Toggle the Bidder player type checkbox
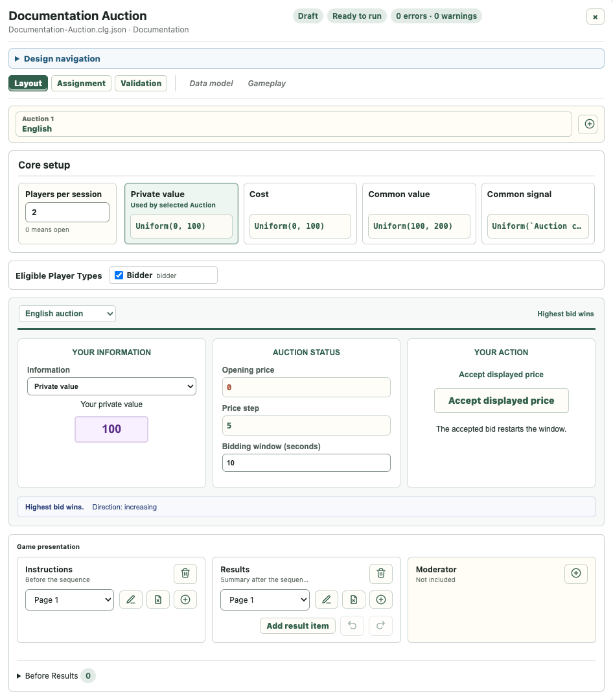This screenshot has height=700, width=613. point(119,275)
